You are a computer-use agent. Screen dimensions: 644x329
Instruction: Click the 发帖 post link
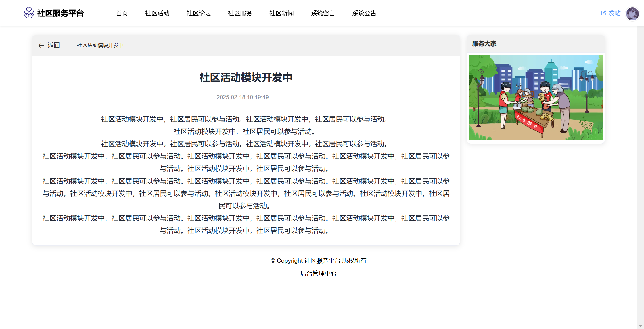click(x=614, y=13)
